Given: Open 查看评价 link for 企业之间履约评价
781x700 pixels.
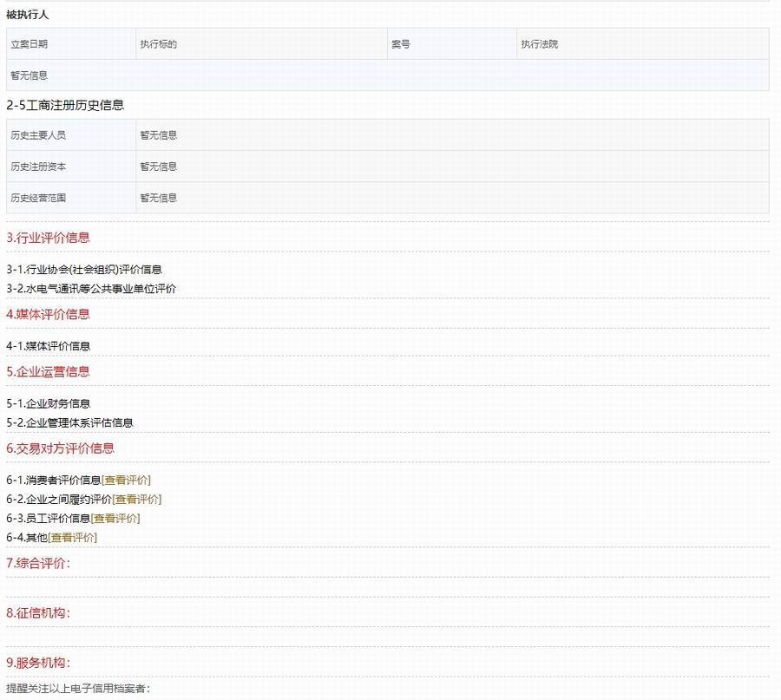Looking at the screenshot, I should pos(138,499).
